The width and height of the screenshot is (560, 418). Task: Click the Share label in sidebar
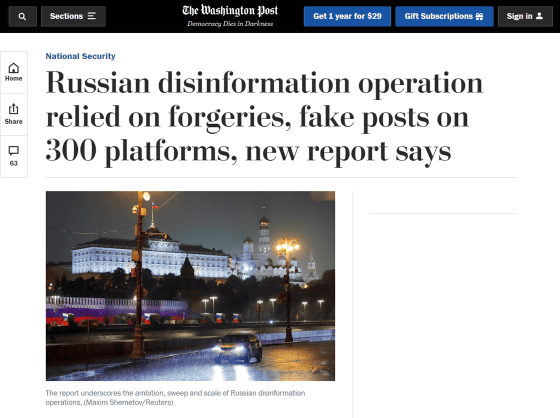pyautogui.click(x=14, y=122)
